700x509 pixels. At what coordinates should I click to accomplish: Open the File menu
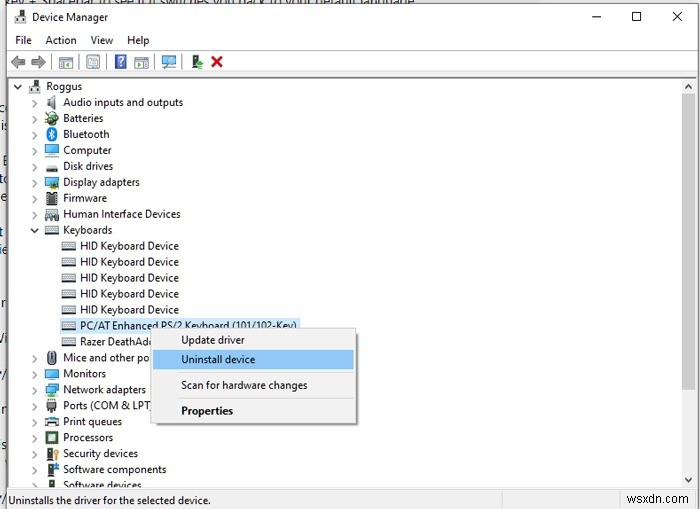pos(23,40)
